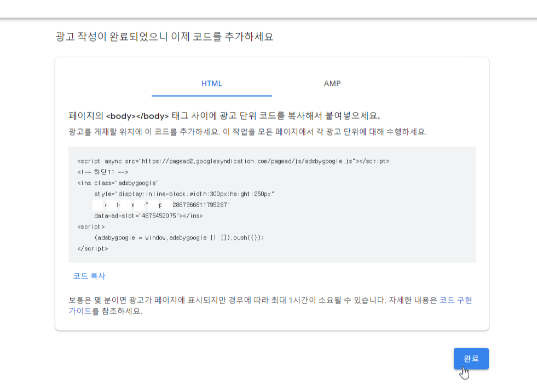The width and height of the screenshot is (537, 392).
Task: Click the ins class="adsbygoogle" line
Action: [x=118, y=183]
